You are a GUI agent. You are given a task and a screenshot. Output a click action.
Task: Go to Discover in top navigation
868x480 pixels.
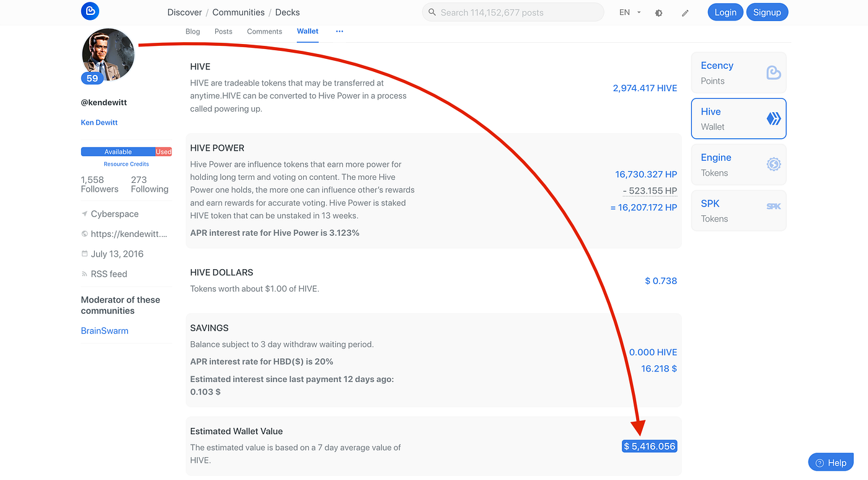click(185, 12)
